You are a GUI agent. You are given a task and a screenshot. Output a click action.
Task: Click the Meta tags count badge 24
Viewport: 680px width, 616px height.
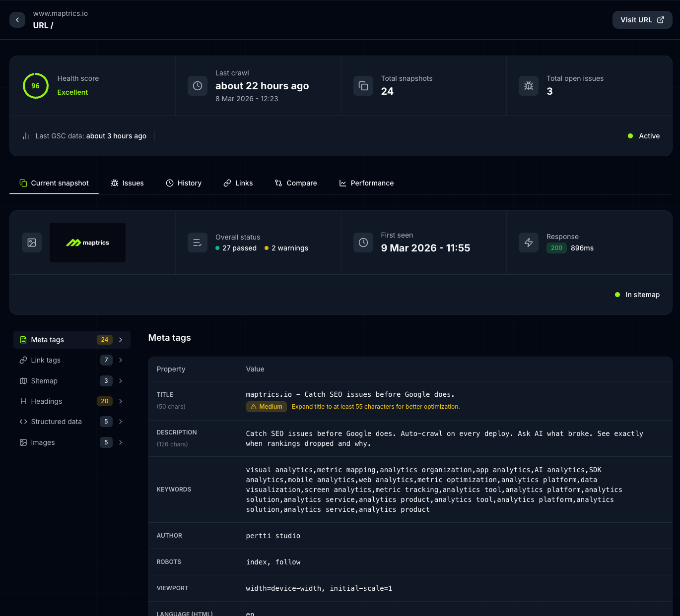pyautogui.click(x=105, y=340)
